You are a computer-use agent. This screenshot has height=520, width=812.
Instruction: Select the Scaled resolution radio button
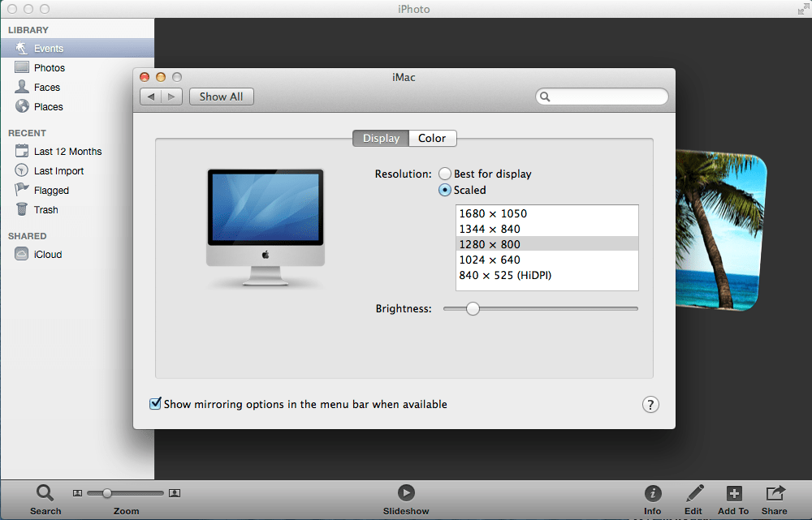tap(445, 190)
